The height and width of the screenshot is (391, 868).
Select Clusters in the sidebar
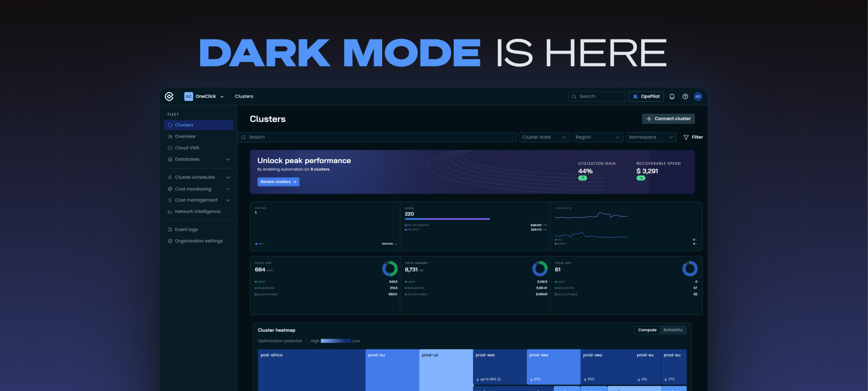198,125
